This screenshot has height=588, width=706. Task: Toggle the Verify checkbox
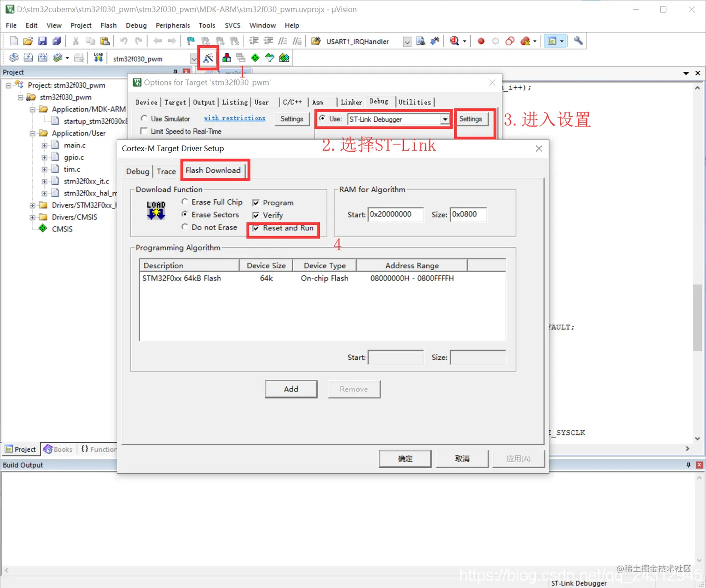click(256, 216)
